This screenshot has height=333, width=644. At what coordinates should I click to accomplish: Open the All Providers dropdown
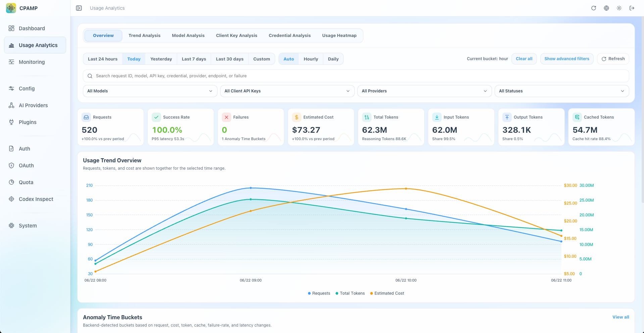point(425,91)
